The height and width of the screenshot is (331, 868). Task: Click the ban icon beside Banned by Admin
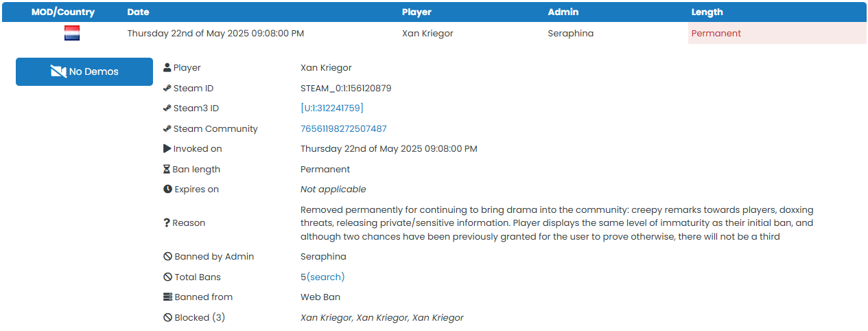(x=167, y=257)
